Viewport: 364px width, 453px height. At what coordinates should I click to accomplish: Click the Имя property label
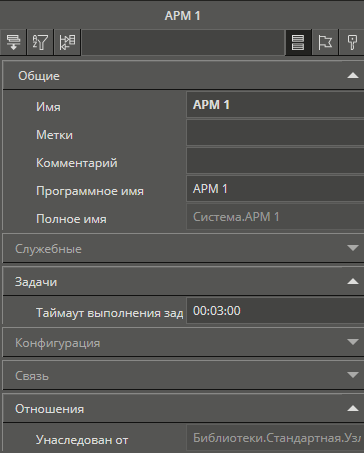[x=48, y=107]
